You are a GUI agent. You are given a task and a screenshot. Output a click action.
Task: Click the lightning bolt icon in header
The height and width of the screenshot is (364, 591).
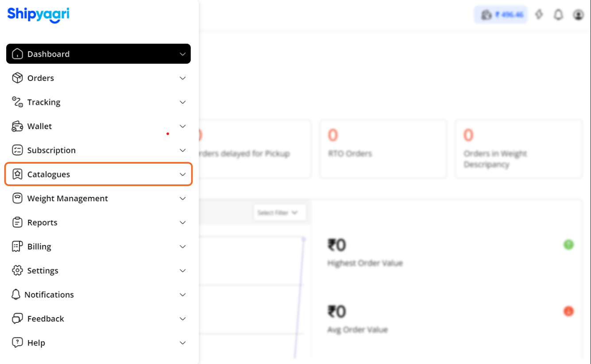click(x=539, y=15)
